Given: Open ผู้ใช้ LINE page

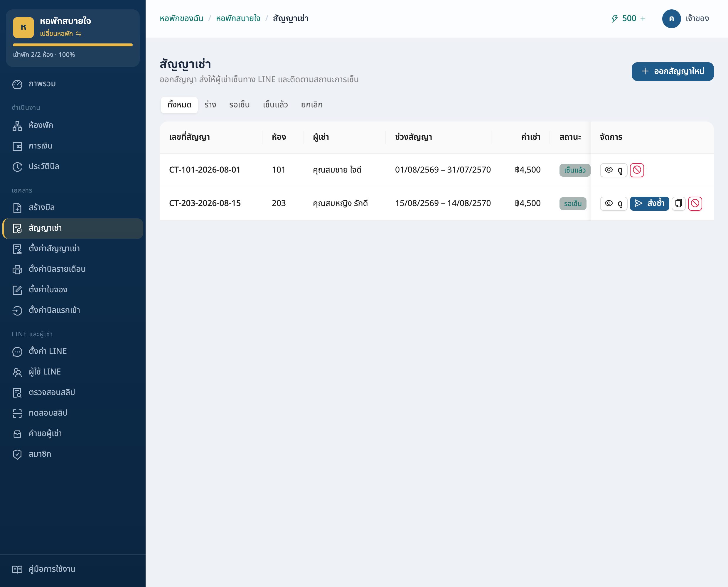Looking at the screenshot, I should (73, 372).
